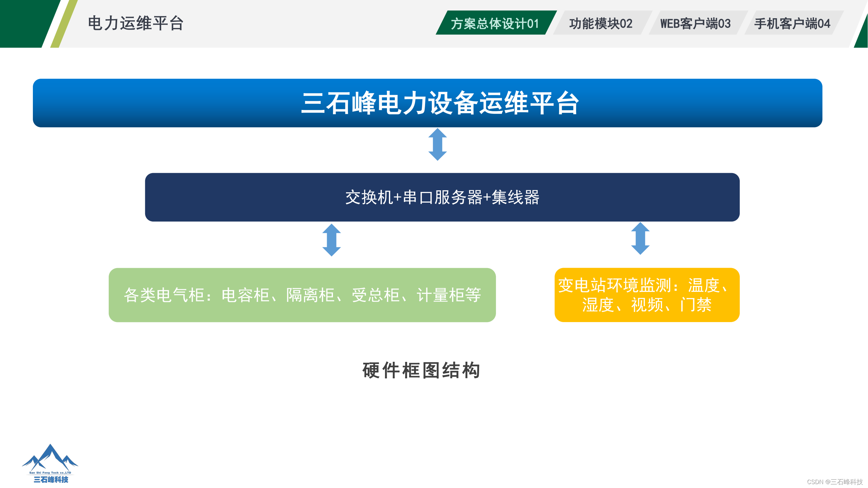The width and height of the screenshot is (868, 488).
Task: Open the WEB客户端03 tab
Action: 696,23
